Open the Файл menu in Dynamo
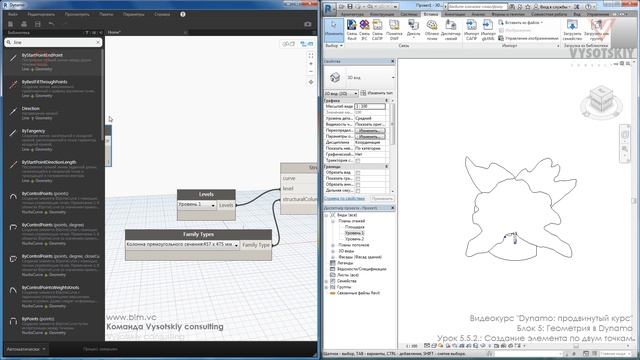This screenshot has height=360, width=640. tap(13, 14)
